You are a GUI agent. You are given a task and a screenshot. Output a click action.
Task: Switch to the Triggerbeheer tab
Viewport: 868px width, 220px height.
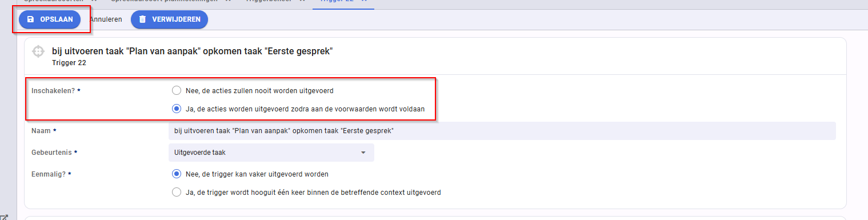click(x=269, y=1)
